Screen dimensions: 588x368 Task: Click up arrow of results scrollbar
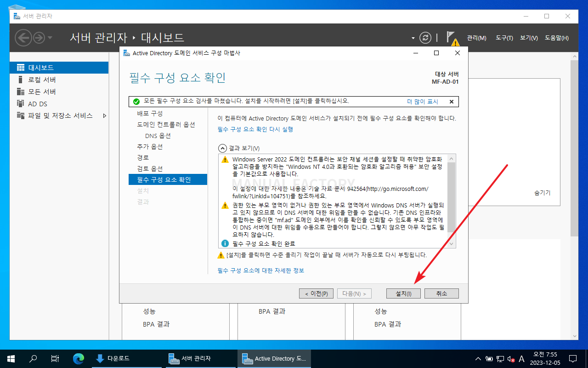[452, 159]
